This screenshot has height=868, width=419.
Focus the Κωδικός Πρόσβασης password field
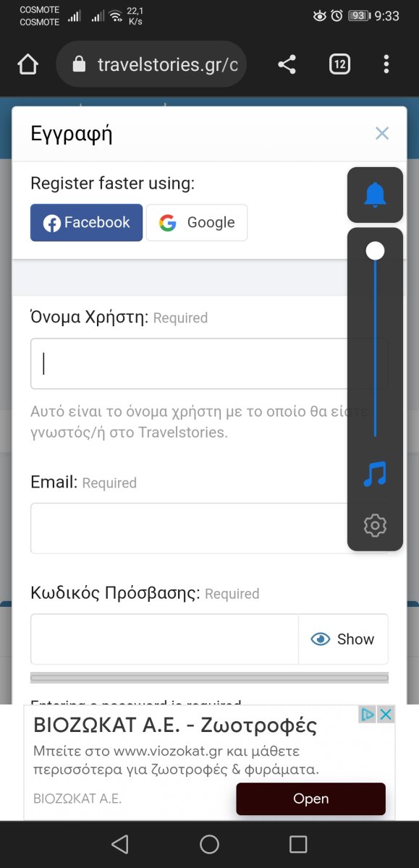click(x=164, y=639)
